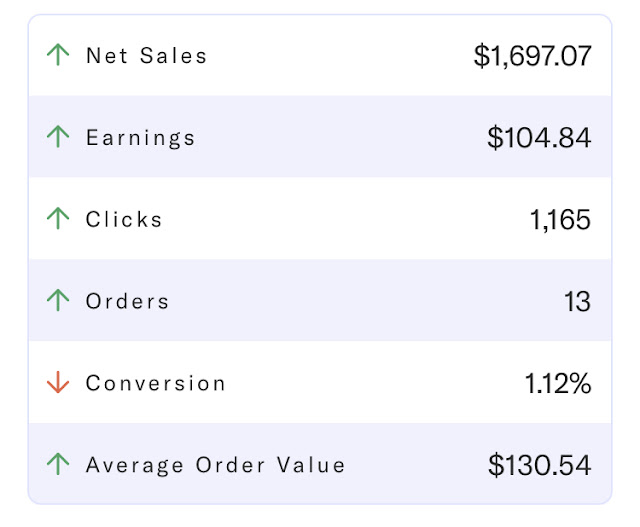Click the $130.54 average order amount

tap(539, 466)
